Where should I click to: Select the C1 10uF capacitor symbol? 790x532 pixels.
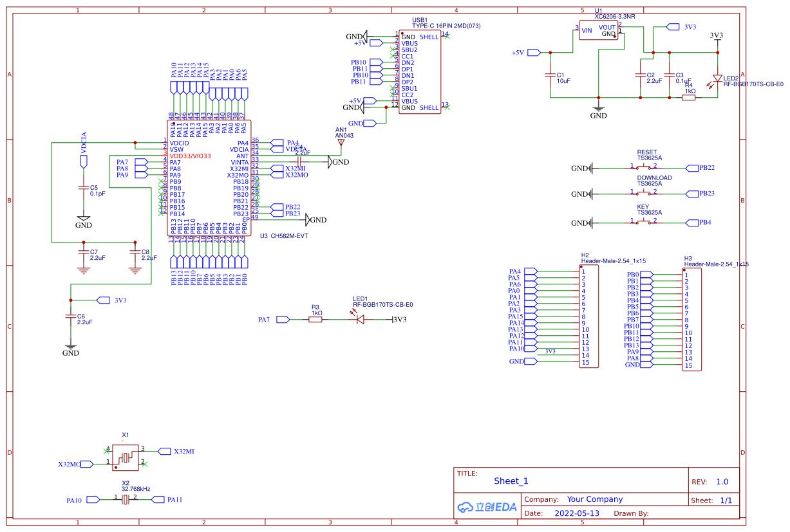(550, 75)
